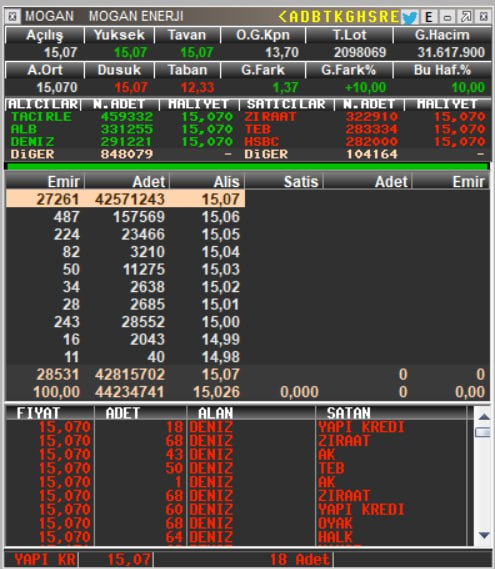The height and width of the screenshot is (569, 495).
Task: Click the SATICILAR header
Action: tap(286, 105)
